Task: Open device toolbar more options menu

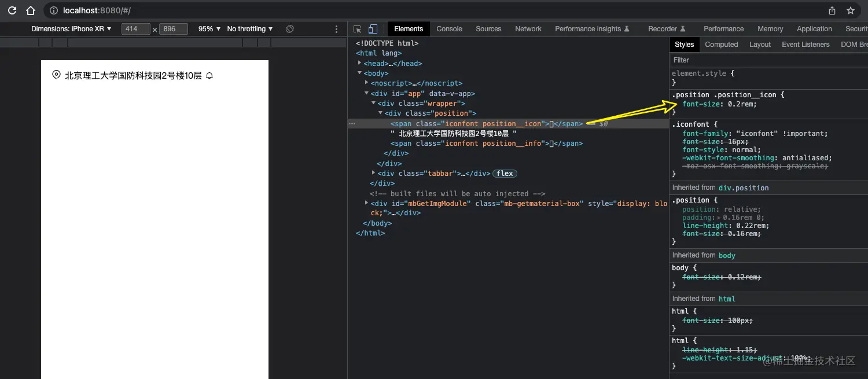Action: 337,29
